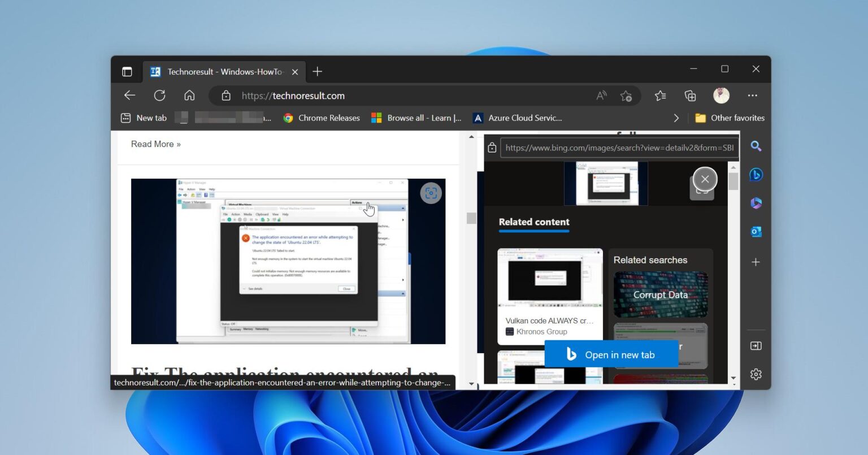Click the Bing panel URL field
The image size is (868, 455).
[619, 148]
